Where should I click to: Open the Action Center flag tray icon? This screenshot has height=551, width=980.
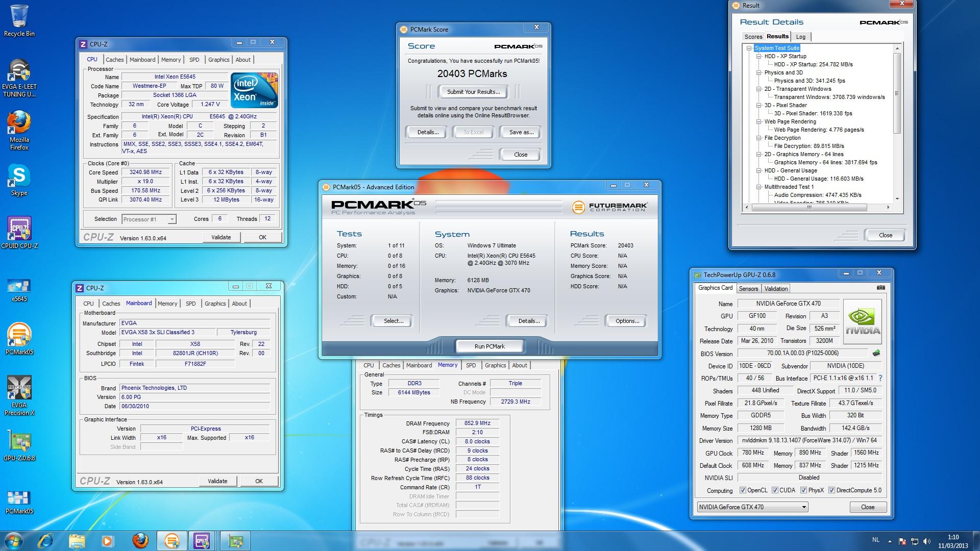point(902,541)
